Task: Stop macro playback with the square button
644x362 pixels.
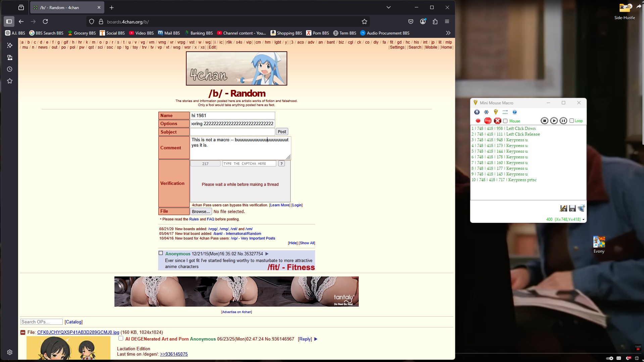Action: pos(544,121)
